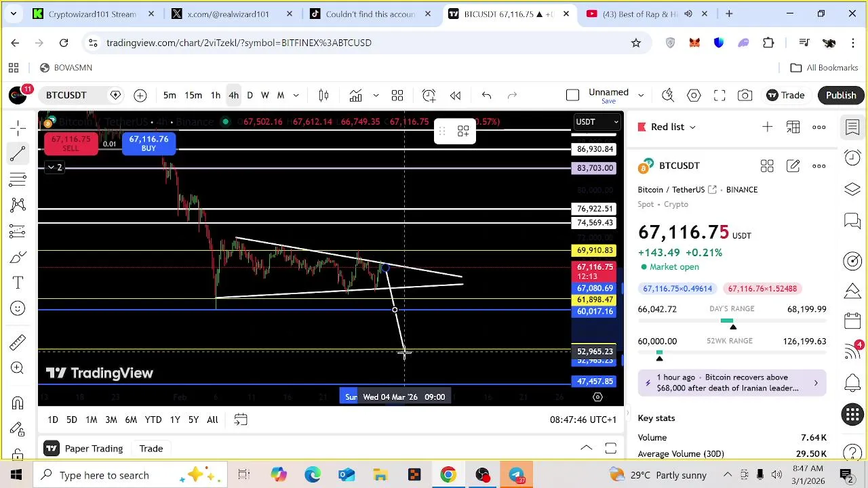Open the Fibonacci retracement tools
This screenshot has width=868, height=488.
18,179
